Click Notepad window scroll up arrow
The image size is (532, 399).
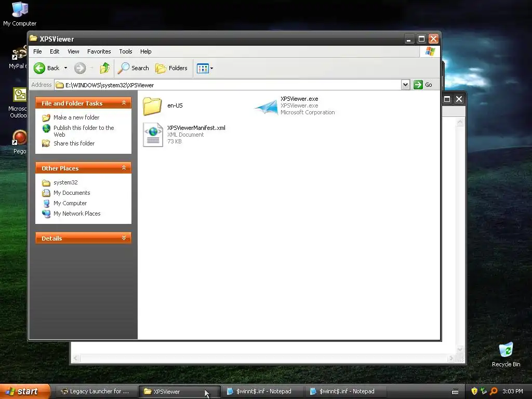click(460, 123)
